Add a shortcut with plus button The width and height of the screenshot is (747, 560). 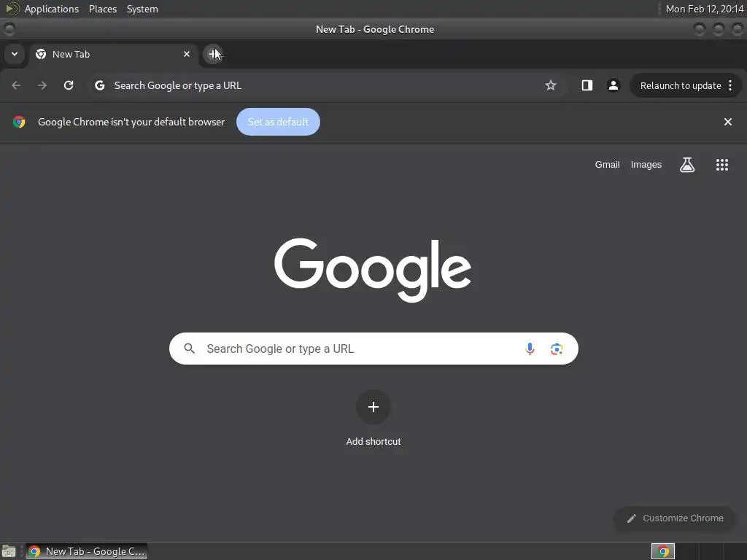373,407
